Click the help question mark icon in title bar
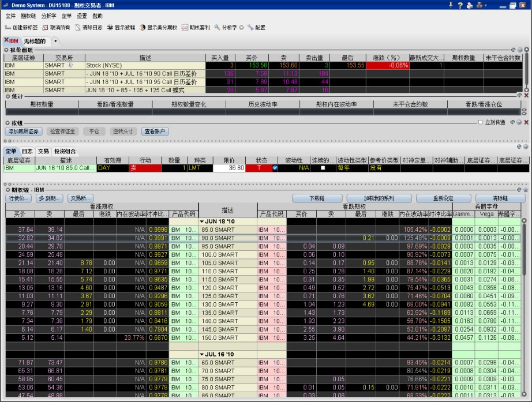This screenshot has width=532, height=402. [x=460, y=5]
